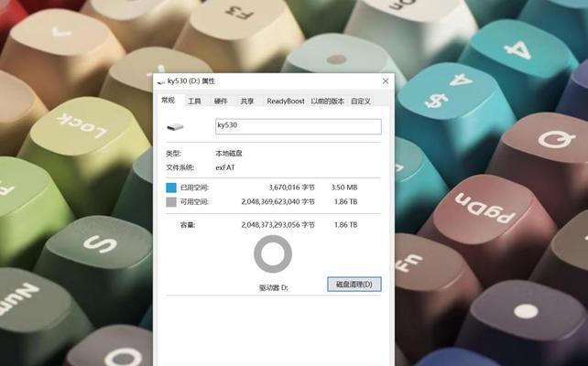Open the 共享 tab
Viewport: 588px width, 366px height.
(x=247, y=102)
